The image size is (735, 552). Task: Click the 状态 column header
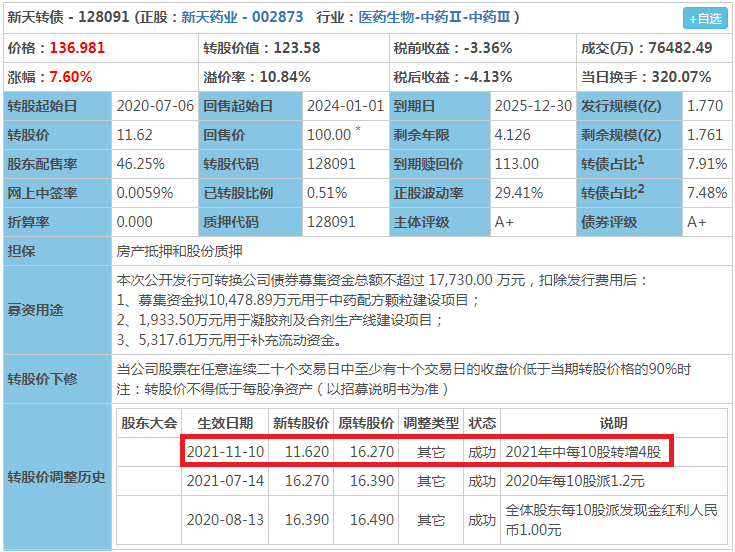[x=482, y=423]
